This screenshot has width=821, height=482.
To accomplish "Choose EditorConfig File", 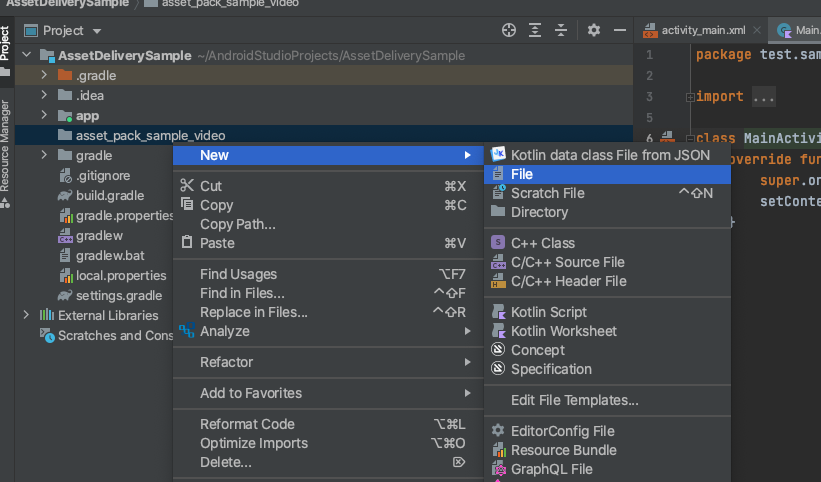I will coord(607,431).
